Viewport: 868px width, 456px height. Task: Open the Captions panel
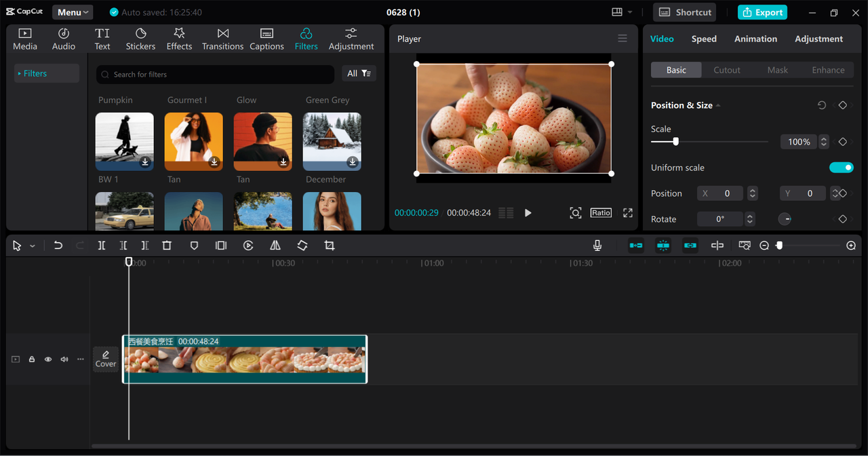click(267, 39)
